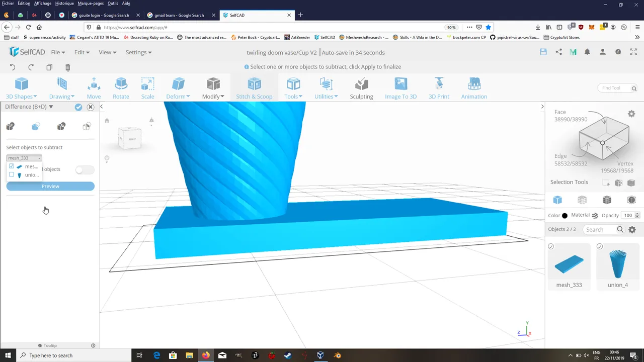Open the Modify tools

click(x=213, y=88)
